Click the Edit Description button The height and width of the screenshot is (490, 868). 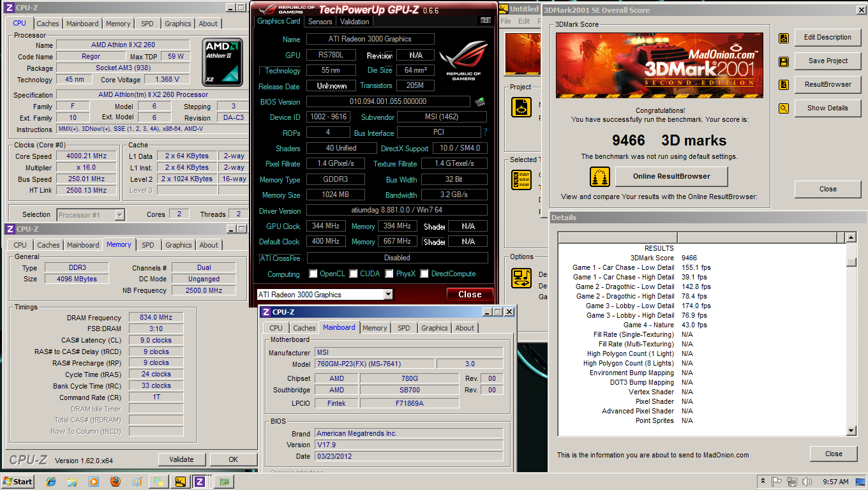(x=828, y=38)
